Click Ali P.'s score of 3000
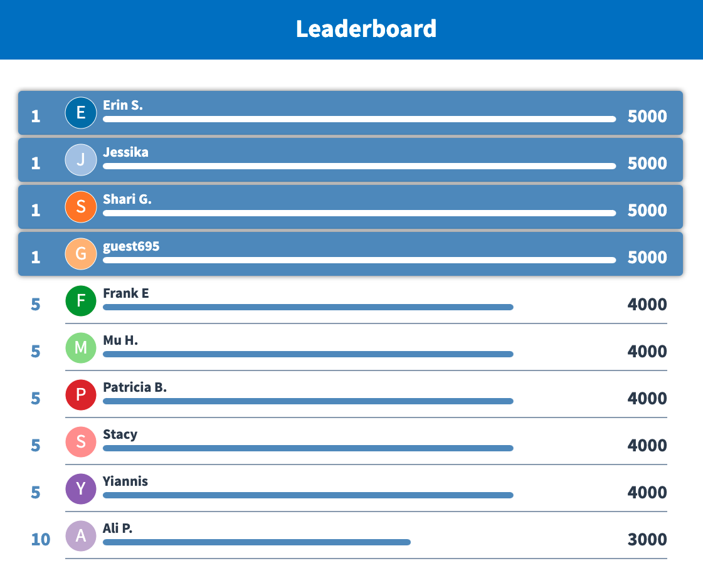 tap(647, 539)
